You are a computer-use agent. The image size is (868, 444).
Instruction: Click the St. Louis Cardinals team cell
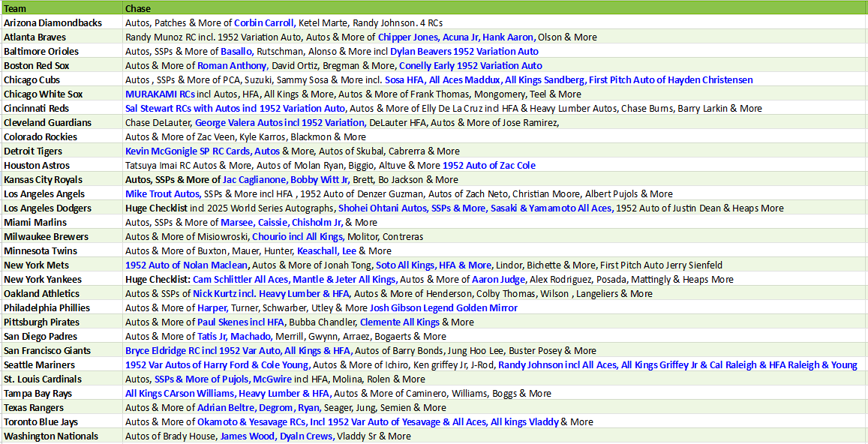(x=62, y=379)
